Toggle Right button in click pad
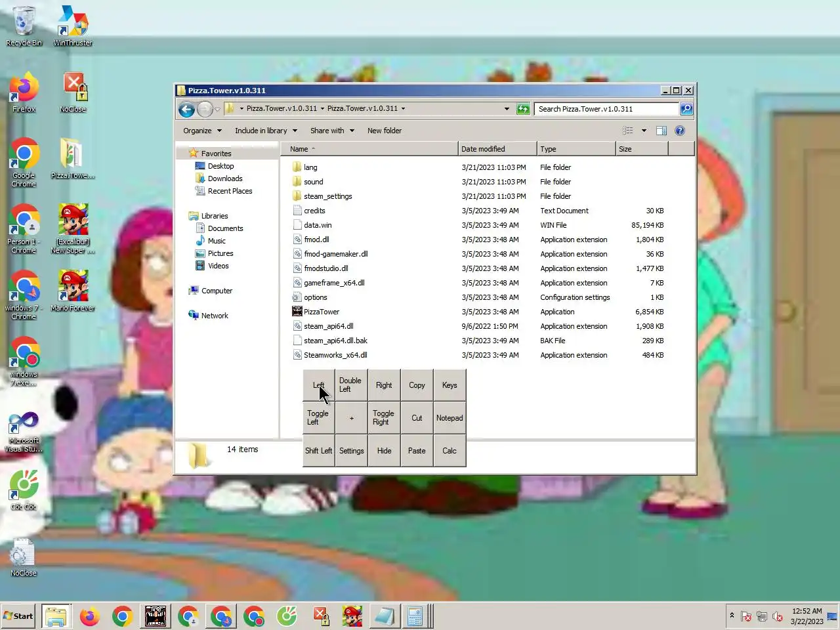The height and width of the screenshot is (630, 840). (x=384, y=418)
